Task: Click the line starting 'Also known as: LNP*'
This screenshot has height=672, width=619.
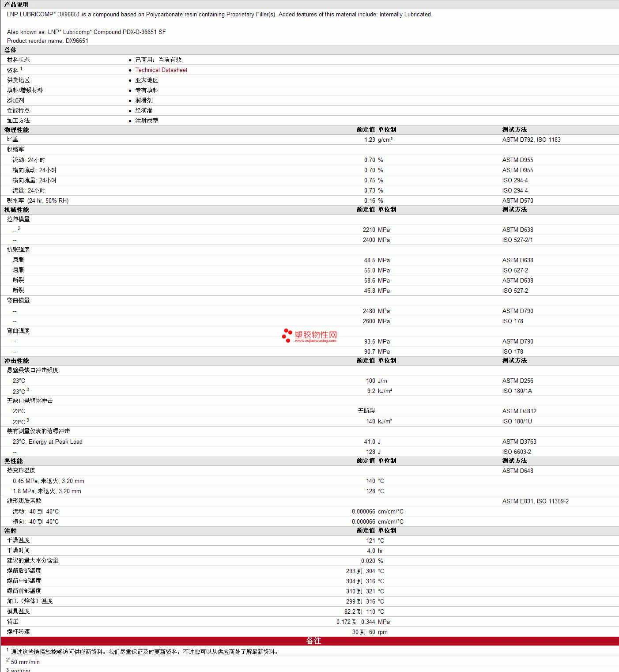Action: (x=87, y=32)
